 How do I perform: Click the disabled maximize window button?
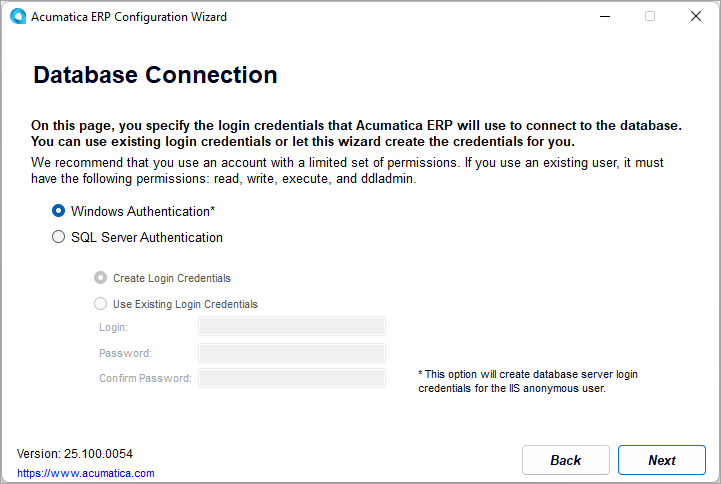[650, 16]
